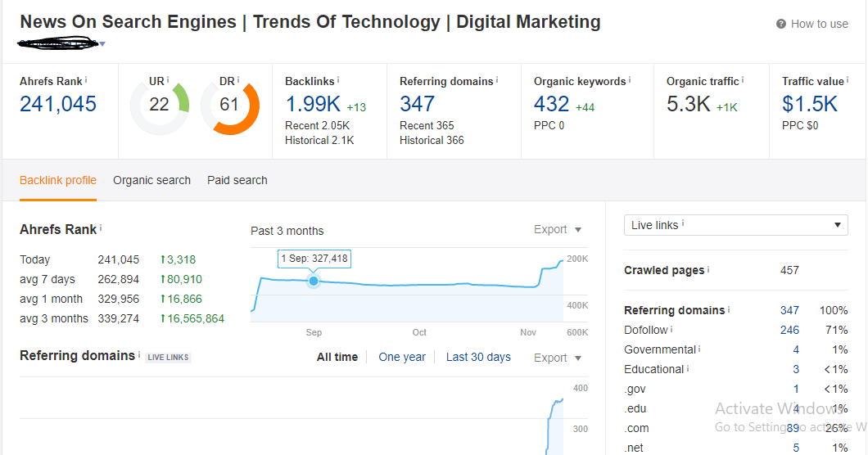Open dropdown arrow next to redacted domain

pos(102,44)
